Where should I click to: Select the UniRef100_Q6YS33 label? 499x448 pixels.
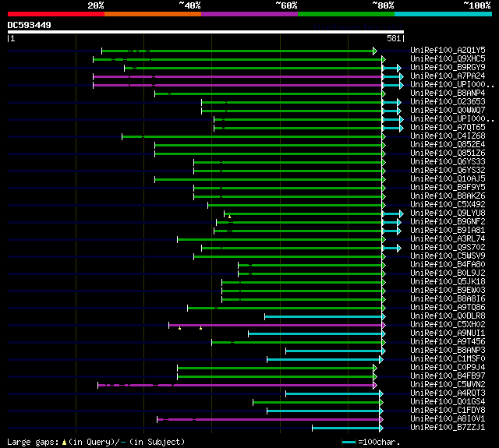point(448,162)
